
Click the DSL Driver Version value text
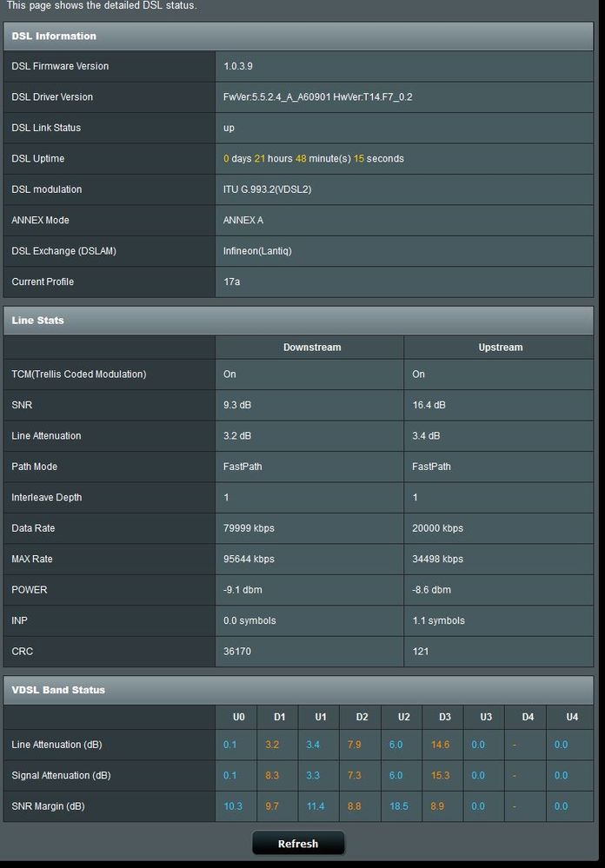317,97
